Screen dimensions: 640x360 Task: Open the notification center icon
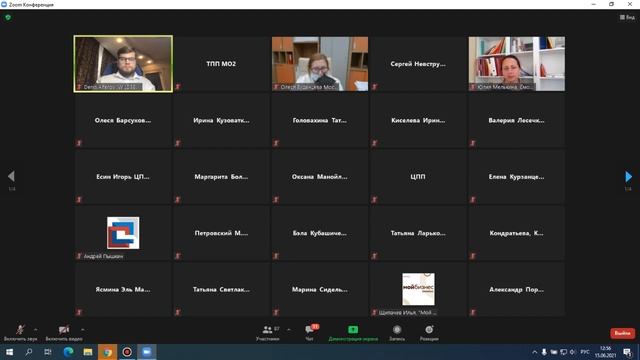click(627, 352)
